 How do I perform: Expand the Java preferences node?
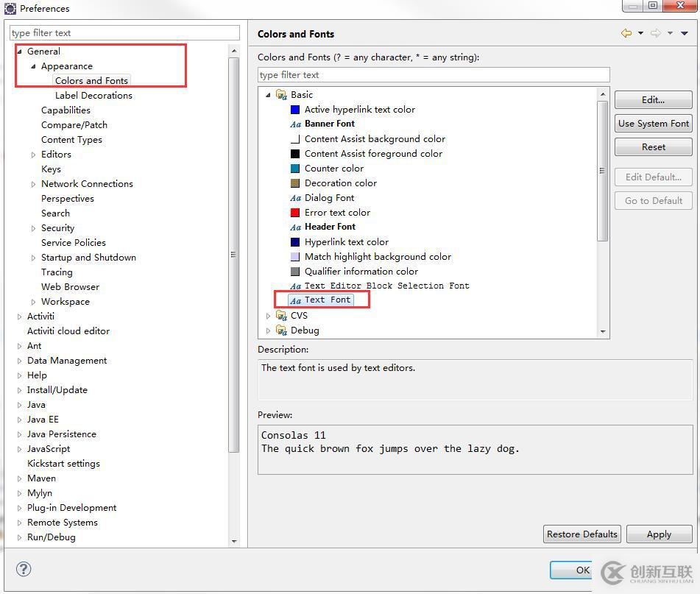click(x=19, y=406)
